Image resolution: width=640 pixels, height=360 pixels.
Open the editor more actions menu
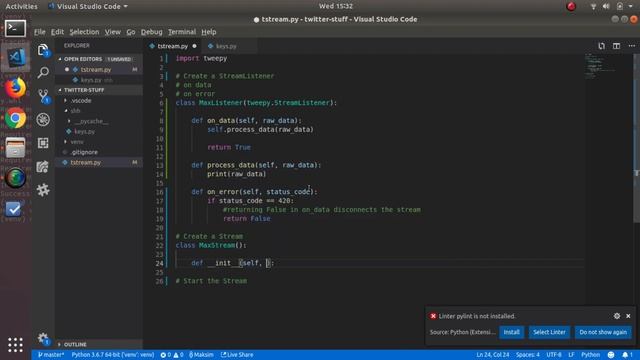click(x=631, y=46)
